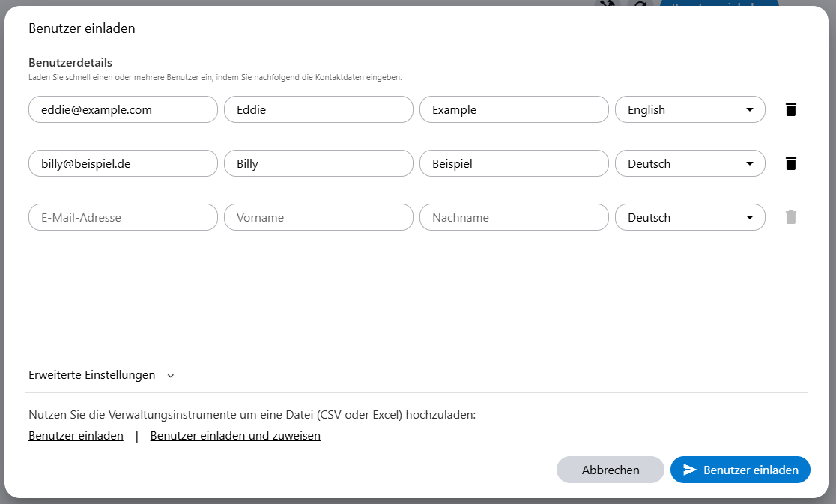Click the first name field containing Billy
Image resolution: width=836 pixels, height=504 pixels.
318,163
